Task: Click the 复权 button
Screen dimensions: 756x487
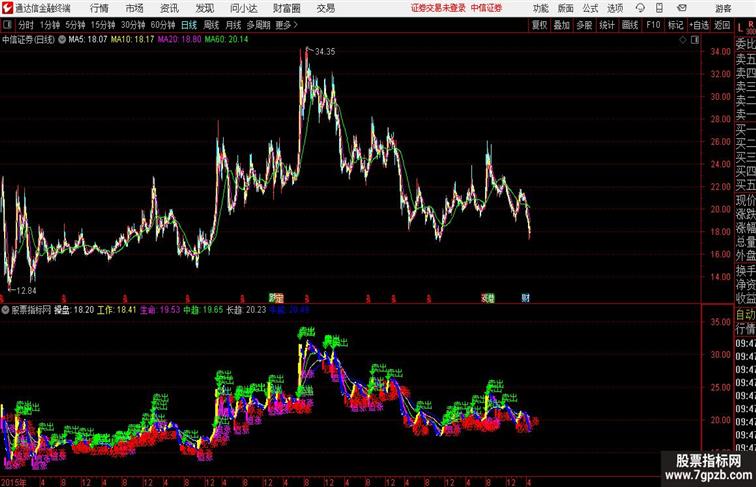Action: point(539,25)
